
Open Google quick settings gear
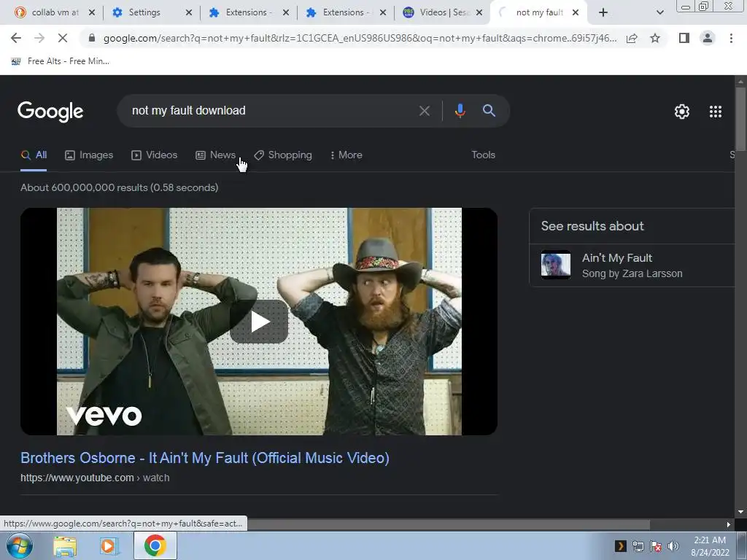[682, 112]
